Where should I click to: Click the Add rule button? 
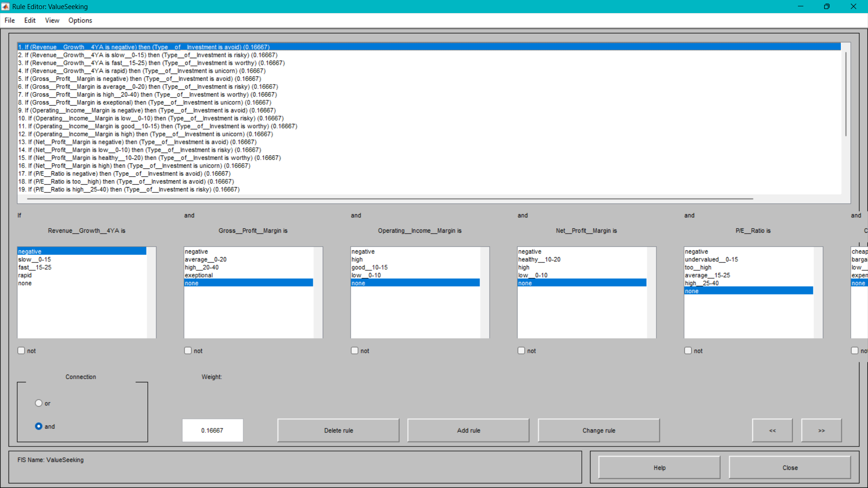[468, 430]
